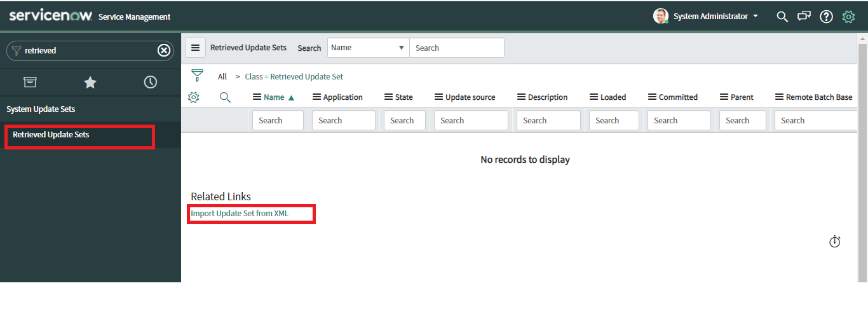Show All Applications tab in navigator
The image size is (868, 330).
tap(30, 82)
